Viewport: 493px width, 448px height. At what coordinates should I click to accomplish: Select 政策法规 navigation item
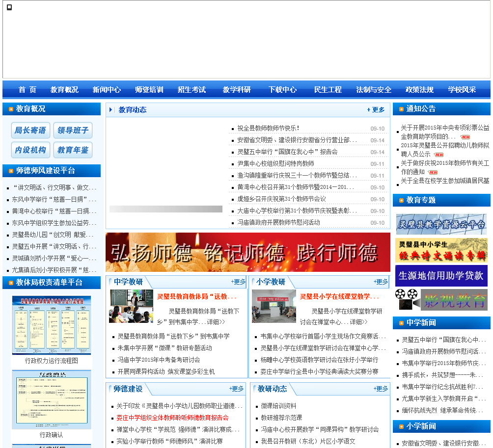tap(419, 90)
